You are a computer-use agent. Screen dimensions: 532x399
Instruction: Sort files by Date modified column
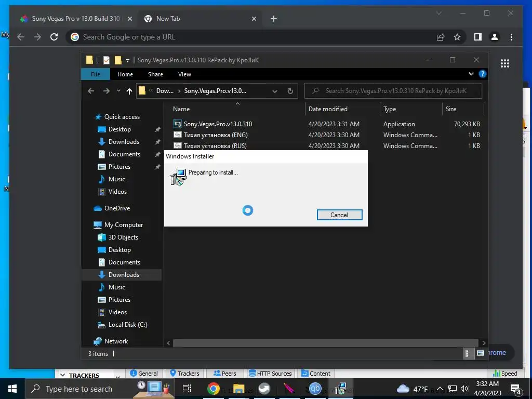coord(328,109)
